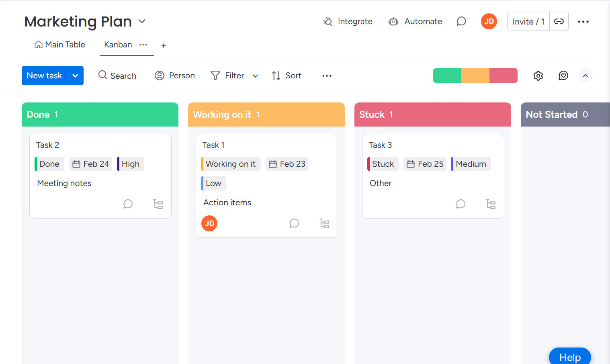Image resolution: width=610 pixels, height=364 pixels.
Task: Expand the Marketing Plan title chevron
Action: pyautogui.click(x=142, y=21)
